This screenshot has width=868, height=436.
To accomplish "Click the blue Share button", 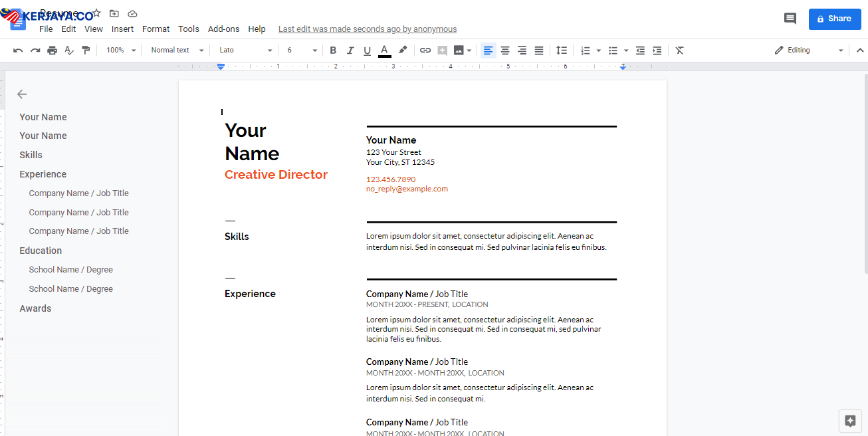I will tap(834, 19).
